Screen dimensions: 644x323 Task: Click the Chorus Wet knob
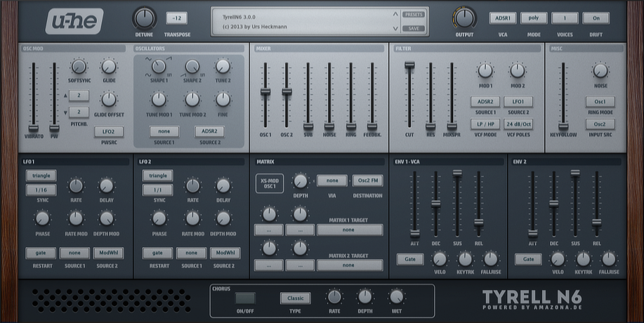pos(396,296)
